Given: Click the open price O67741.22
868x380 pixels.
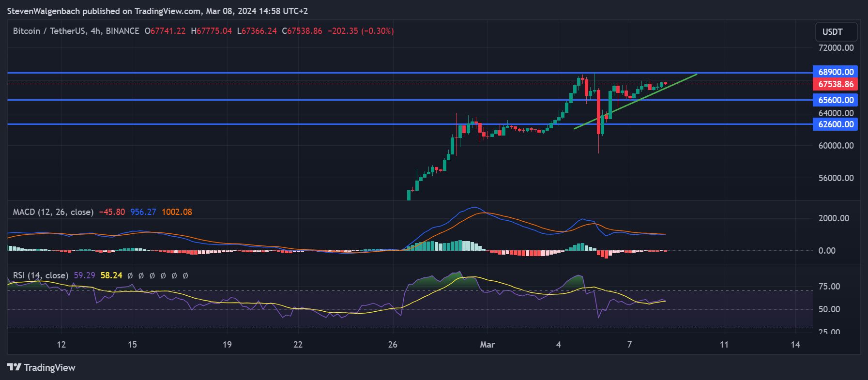Looking at the screenshot, I should click(x=165, y=31).
